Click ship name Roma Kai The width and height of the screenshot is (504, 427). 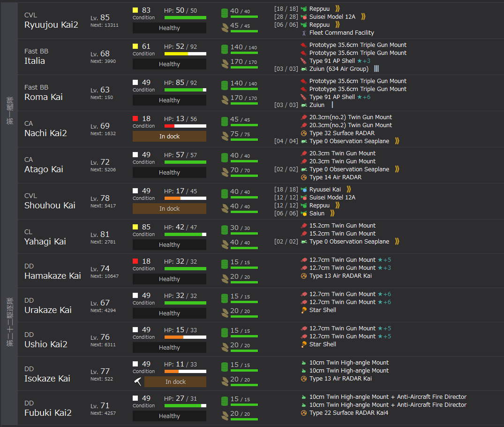pyautogui.click(x=44, y=97)
